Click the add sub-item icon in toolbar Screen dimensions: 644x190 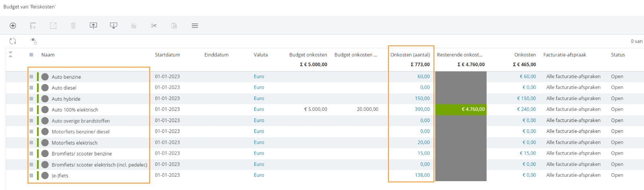click(x=33, y=26)
